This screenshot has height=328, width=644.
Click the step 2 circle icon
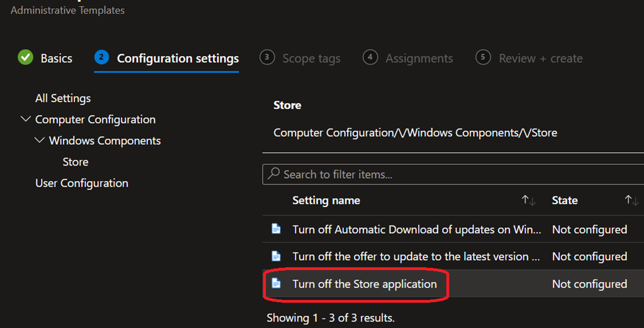tap(101, 58)
